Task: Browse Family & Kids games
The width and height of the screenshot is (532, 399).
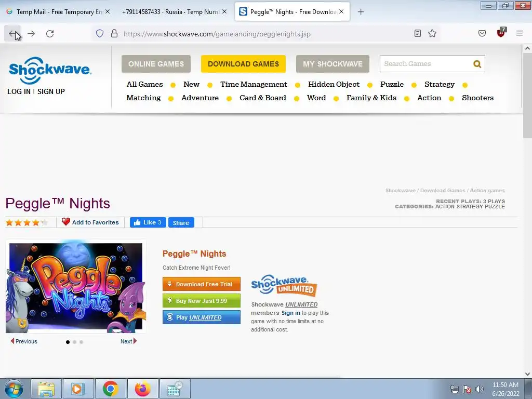Action: point(371,98)
